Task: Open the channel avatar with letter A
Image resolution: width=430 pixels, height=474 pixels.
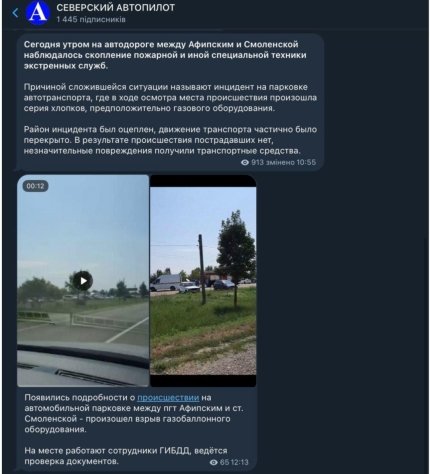Action: (38, 13)
